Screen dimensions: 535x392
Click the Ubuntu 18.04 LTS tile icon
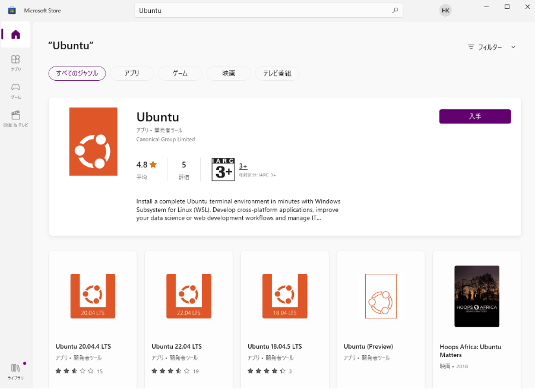[285, 296]
